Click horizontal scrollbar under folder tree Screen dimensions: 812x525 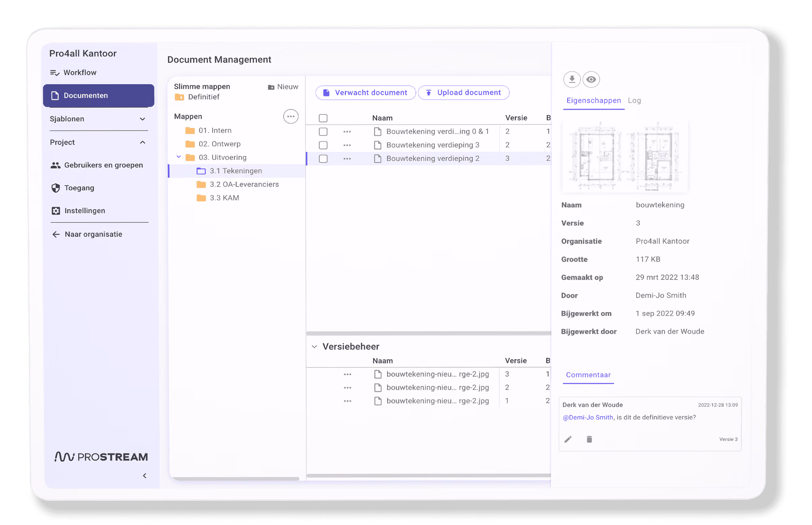pyautogui.click(x=236, y=479)
